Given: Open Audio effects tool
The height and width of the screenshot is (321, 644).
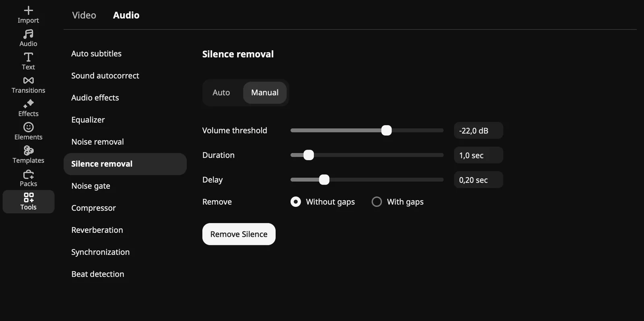Looking at the screenshot, I should tap(95, 98).
